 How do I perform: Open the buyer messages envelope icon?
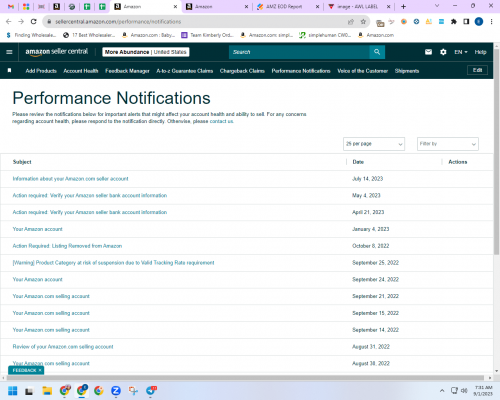428,52
